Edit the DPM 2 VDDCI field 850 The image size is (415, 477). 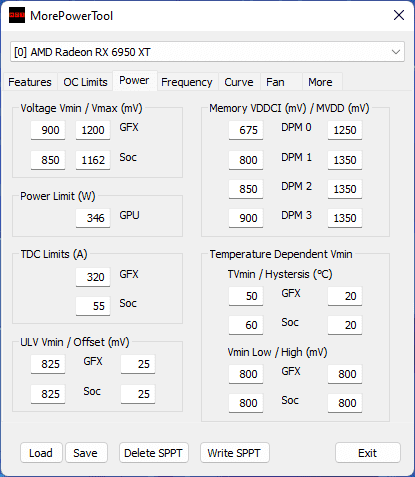pos(246,189)
